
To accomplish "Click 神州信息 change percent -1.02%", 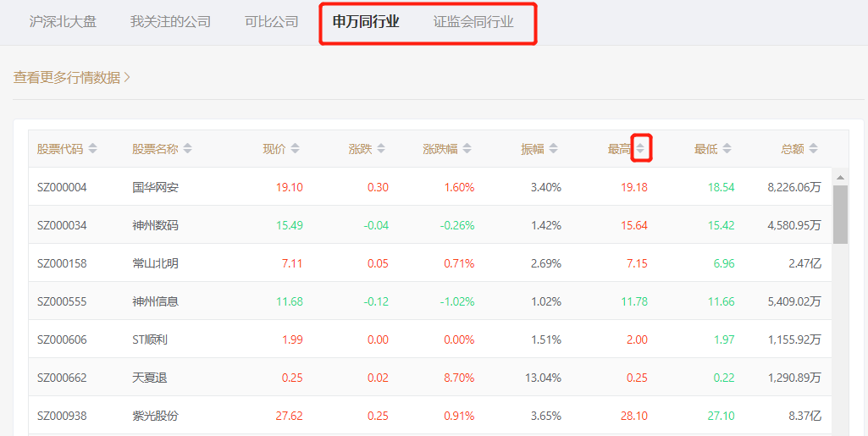I will [456, 301].
